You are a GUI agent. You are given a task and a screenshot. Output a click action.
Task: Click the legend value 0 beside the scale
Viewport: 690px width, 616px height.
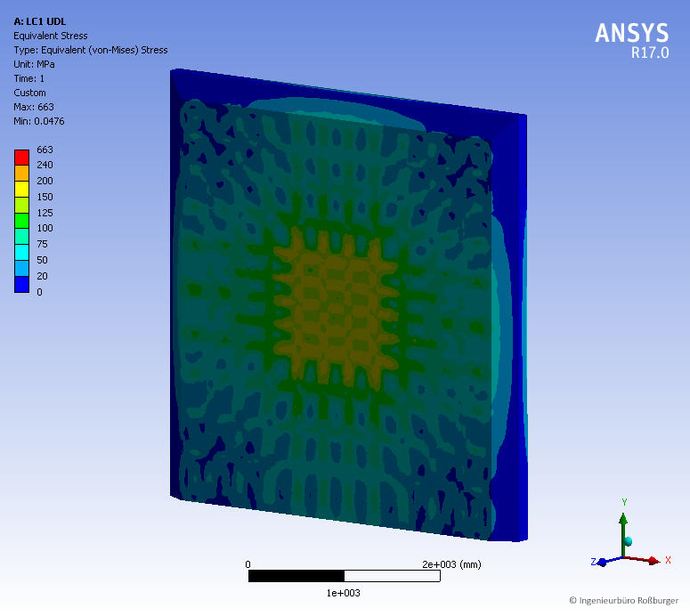click(39, 292)
